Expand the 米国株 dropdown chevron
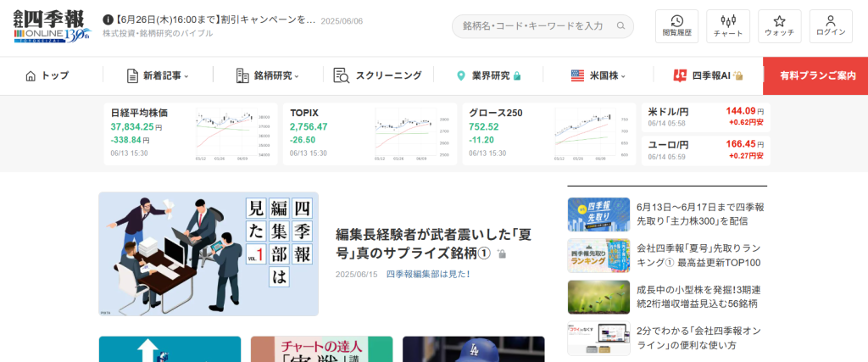This screenshot has height=362, width=868. pos(623,76)
